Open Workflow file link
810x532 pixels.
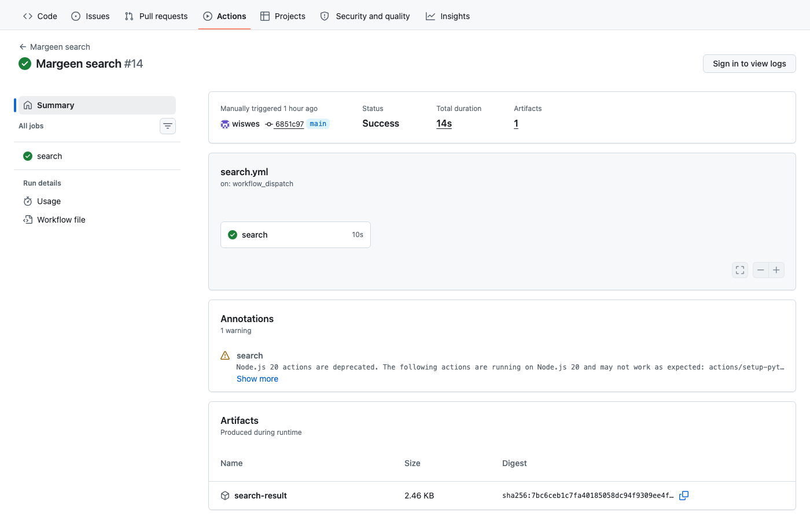click(x=97, y=220)
